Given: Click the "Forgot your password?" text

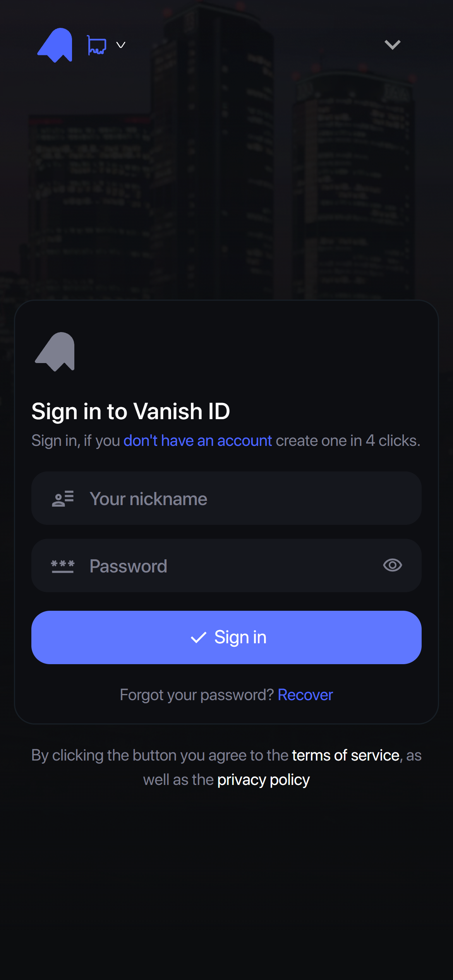Looking at the screenshot, I should [197, 695].
